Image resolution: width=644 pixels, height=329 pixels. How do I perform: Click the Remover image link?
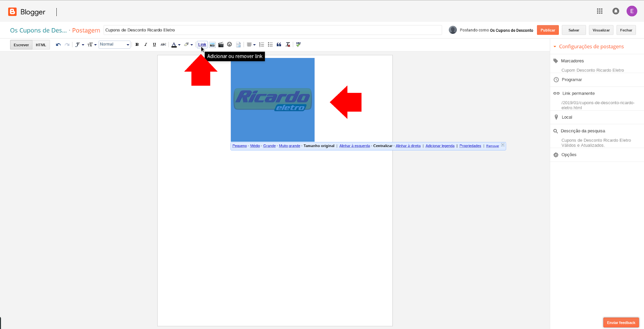point(493,146)
